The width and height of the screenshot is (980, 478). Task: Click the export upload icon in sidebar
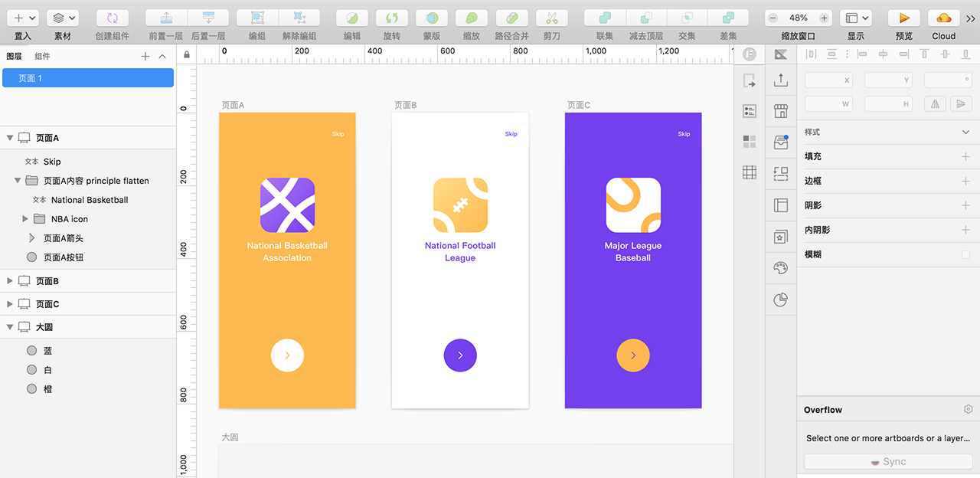[x=781, y=79]
